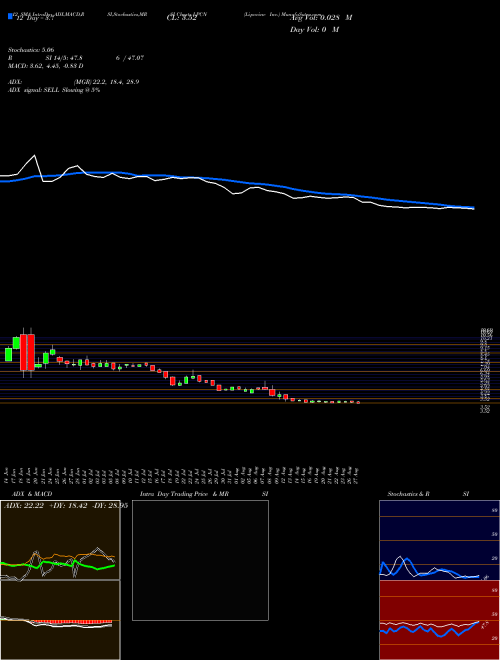Open the blue Stochastics chart panel
This screenshot has width=500, height=660.
click(x=439, y=540)
